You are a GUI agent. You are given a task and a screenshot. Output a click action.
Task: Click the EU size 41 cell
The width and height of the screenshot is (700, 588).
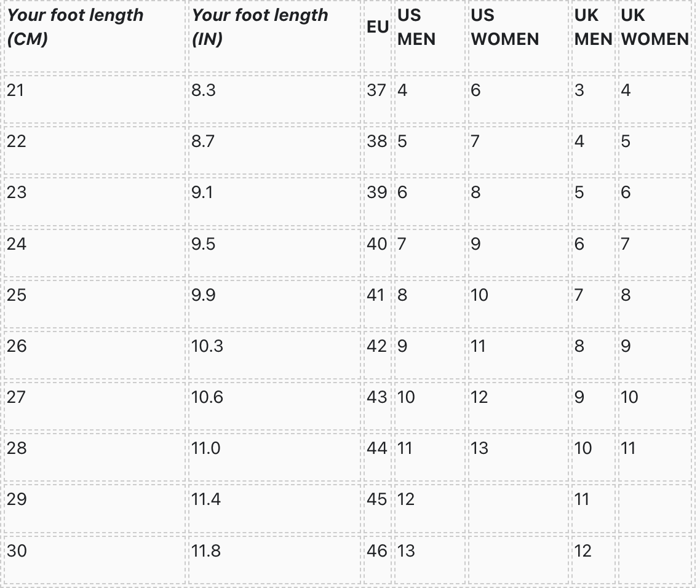click(x=376, y=295)
